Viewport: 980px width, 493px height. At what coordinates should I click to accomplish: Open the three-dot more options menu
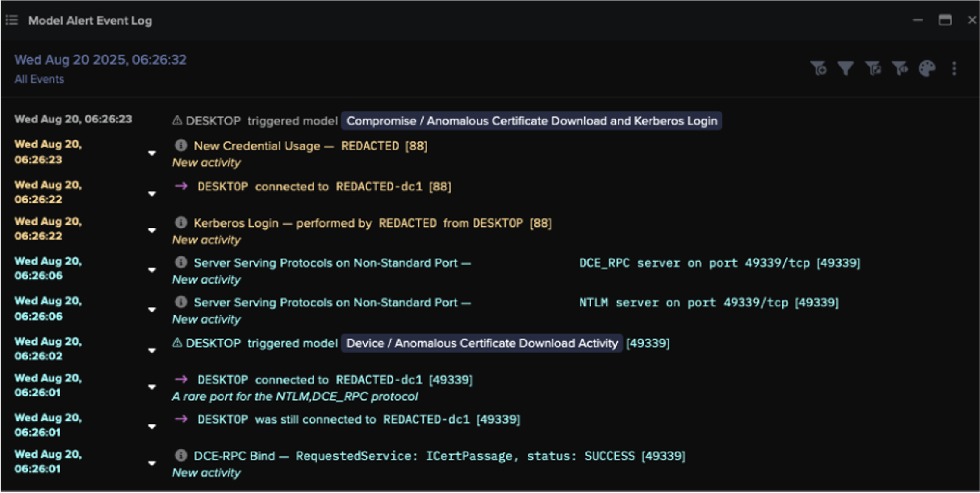[x=954, y=69]
